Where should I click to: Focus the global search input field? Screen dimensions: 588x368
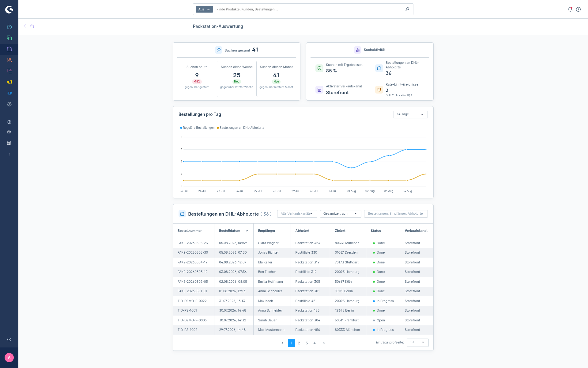309,9
